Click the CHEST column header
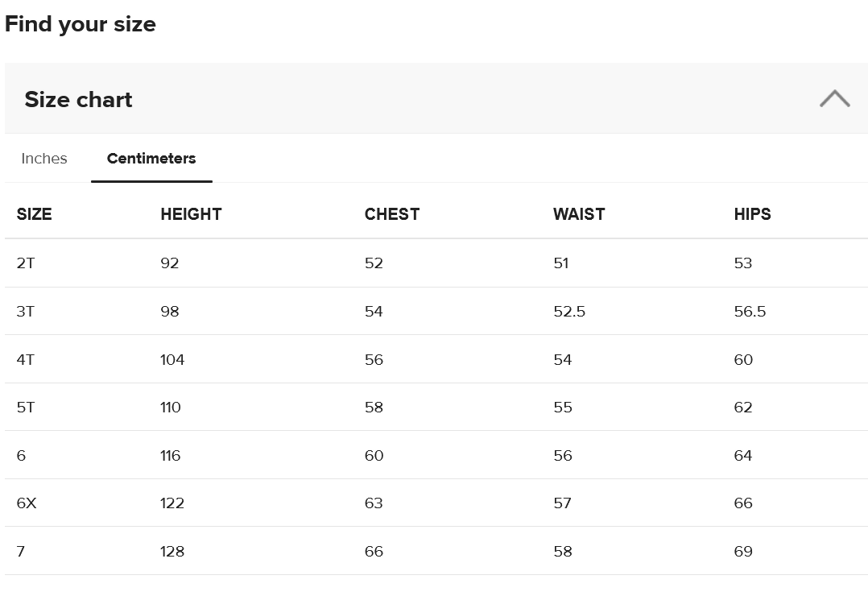The width and height of the screenshot is (868, 596). pos(392,214)
